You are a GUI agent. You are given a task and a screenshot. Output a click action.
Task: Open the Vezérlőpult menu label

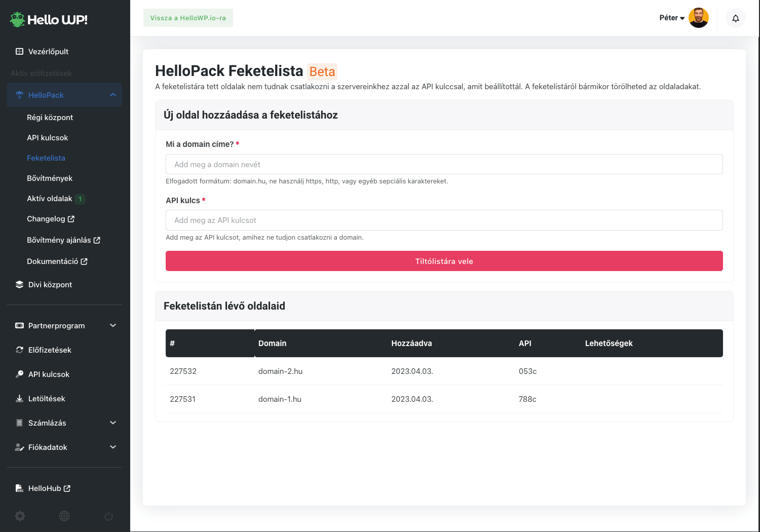click(x=48, y=51)
